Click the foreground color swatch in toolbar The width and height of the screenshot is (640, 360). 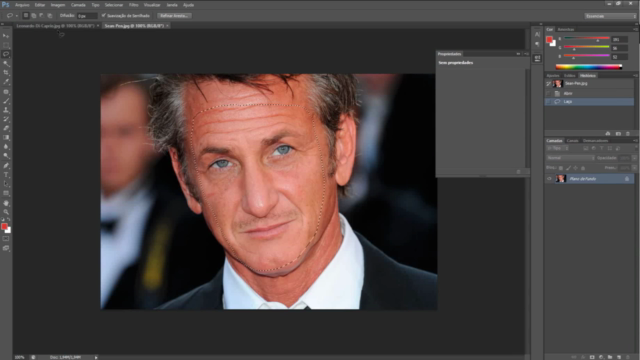(4, 227)
